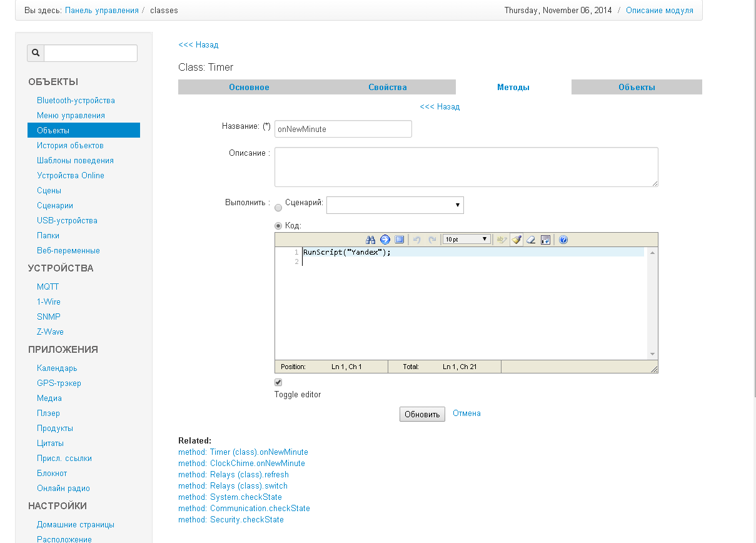756x543 pixels.
Task: Switch to the Свойства tab
Action: [387, 88]
